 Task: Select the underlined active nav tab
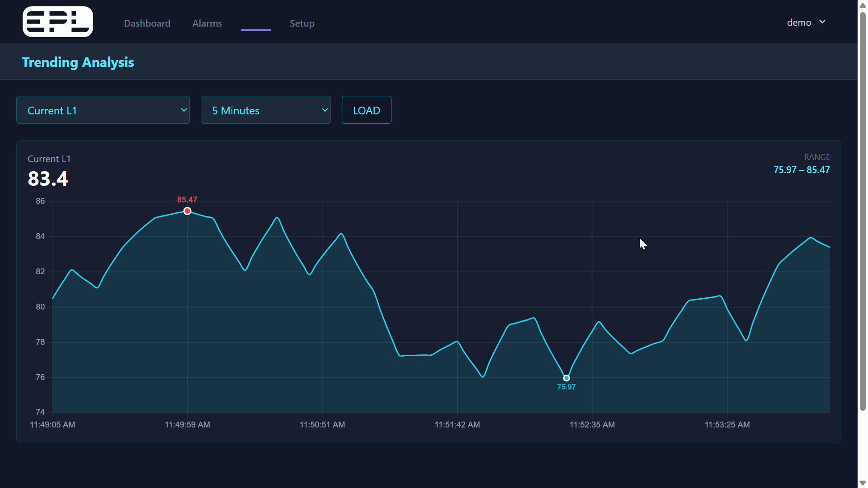(x=256, y=23)
